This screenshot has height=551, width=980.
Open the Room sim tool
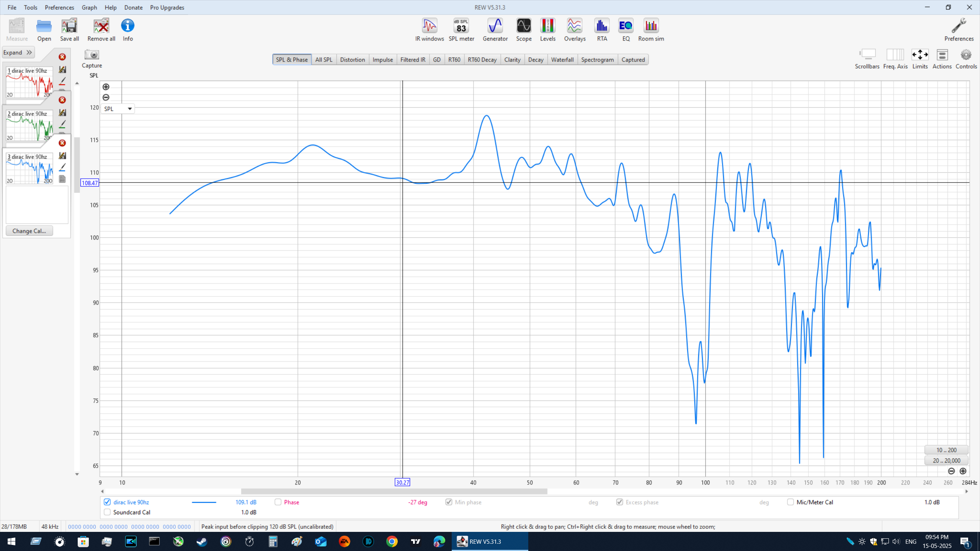click(651, 30)
